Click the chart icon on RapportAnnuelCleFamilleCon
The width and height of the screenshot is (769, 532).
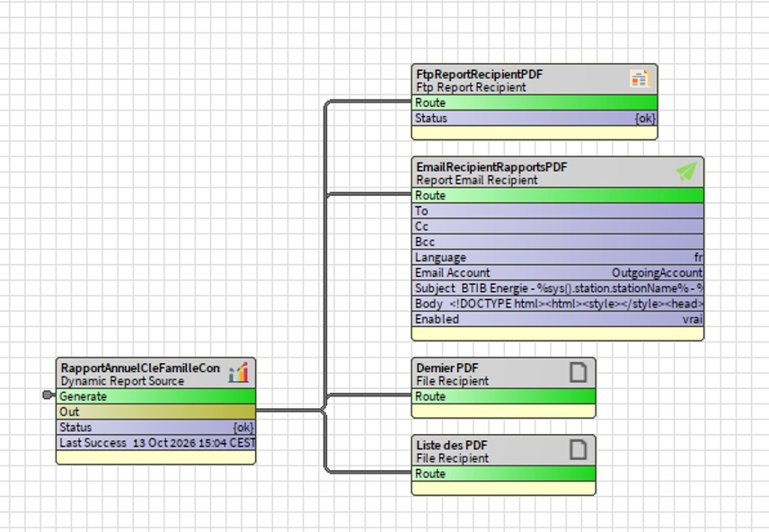tap(238, 373)
